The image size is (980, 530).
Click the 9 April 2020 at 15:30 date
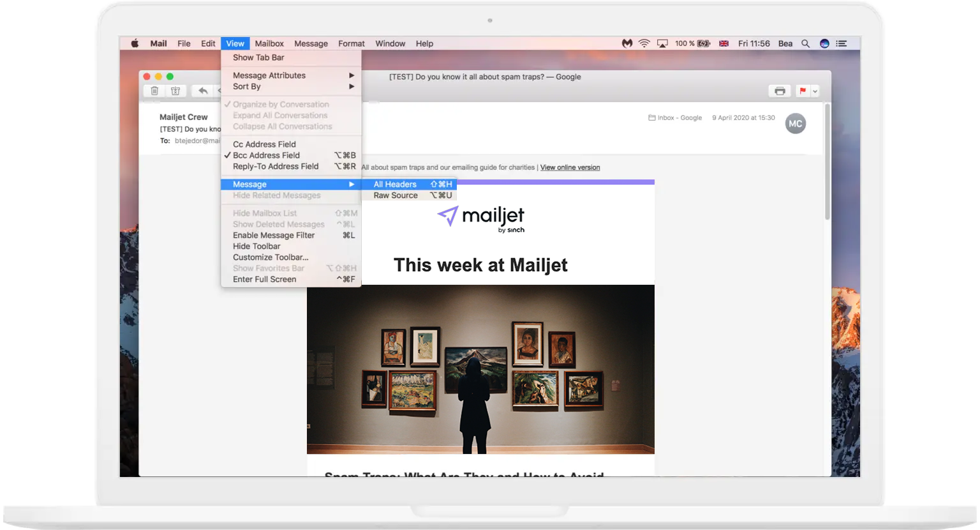pos(743,117)
